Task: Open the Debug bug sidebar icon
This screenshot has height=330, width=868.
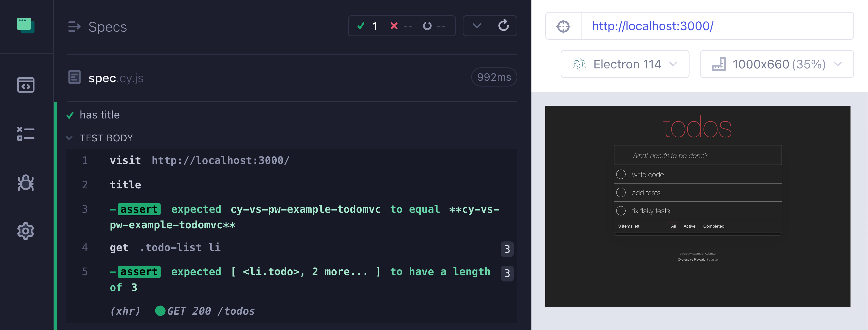Action: (x=26, y=183)
